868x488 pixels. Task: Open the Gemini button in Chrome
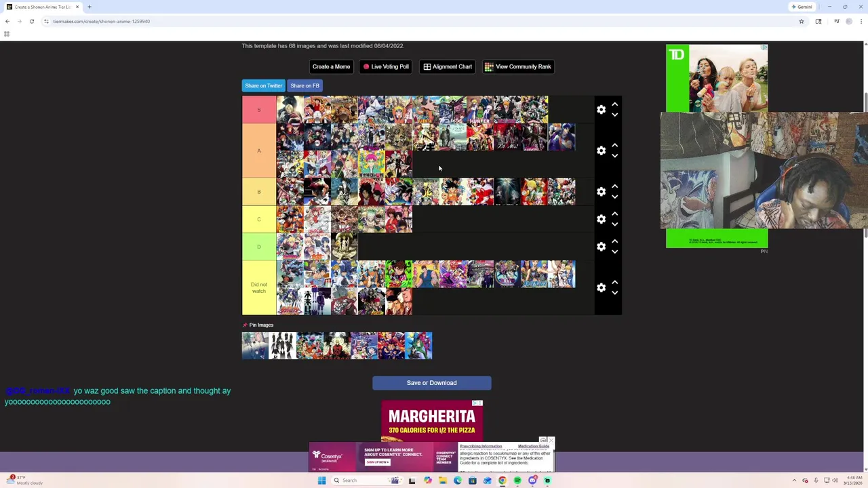point(802,7)
